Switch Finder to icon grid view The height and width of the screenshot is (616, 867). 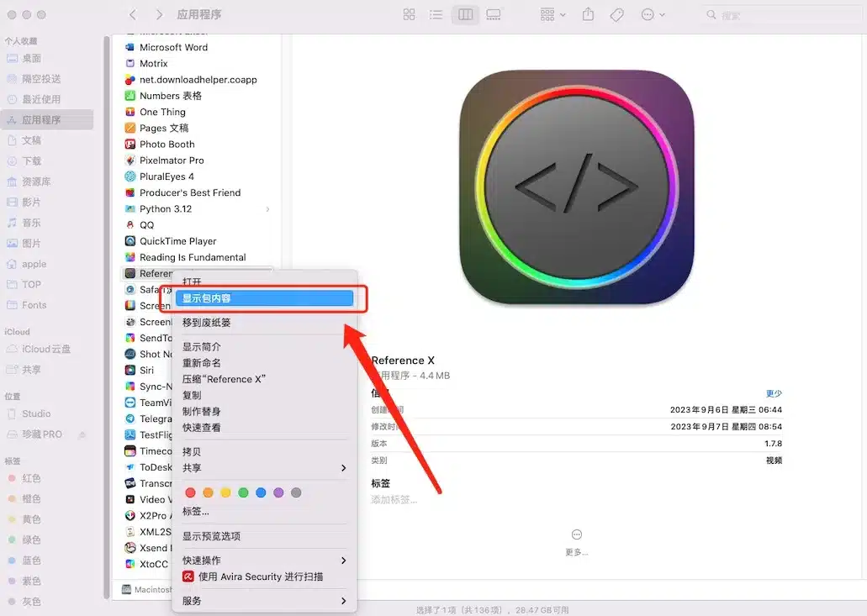pyautogui.click(x=410, y=15)
